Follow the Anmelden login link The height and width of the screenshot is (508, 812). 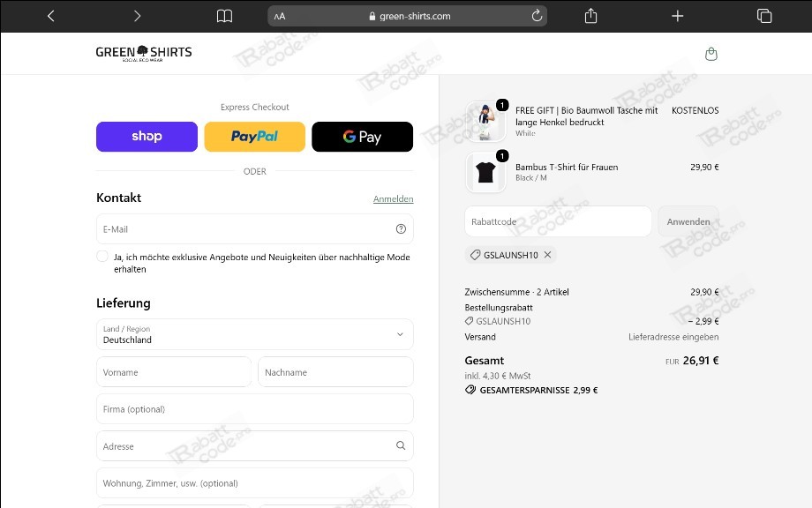pyautogui.click(x=393, y=198)
